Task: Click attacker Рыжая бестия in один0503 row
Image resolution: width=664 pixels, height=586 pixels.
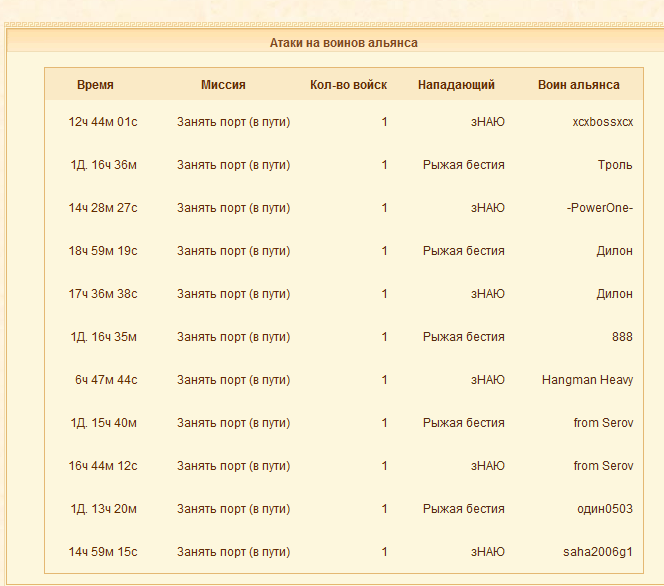Action: click(463, 509)
